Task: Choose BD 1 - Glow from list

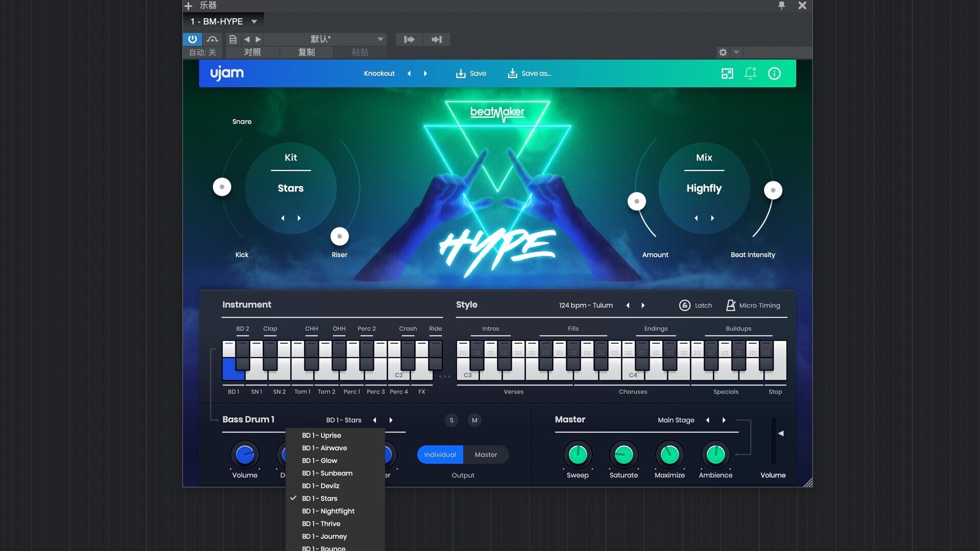Action: pyautogui.click(x=335, y=461)
